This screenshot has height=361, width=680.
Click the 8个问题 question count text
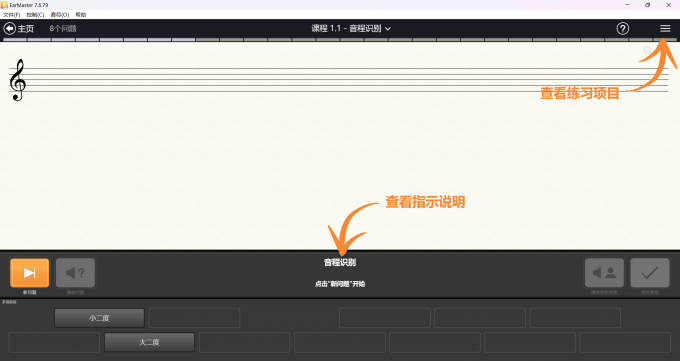coord(63,29)
